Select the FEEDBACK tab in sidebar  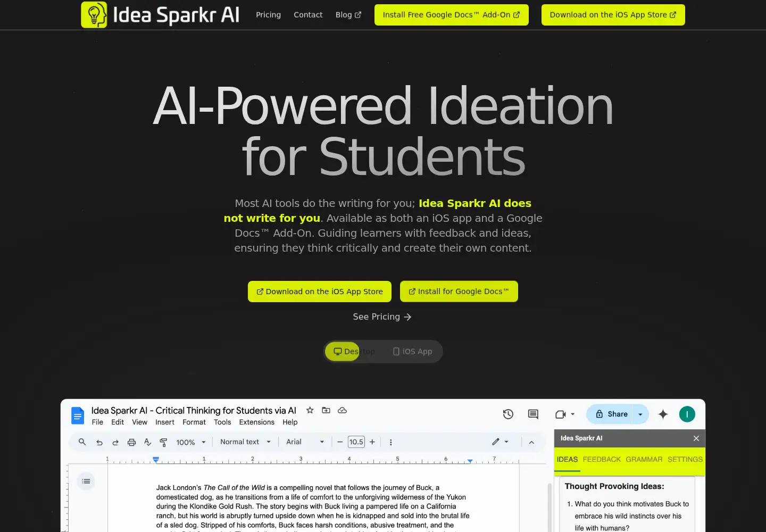click(602, 460)
